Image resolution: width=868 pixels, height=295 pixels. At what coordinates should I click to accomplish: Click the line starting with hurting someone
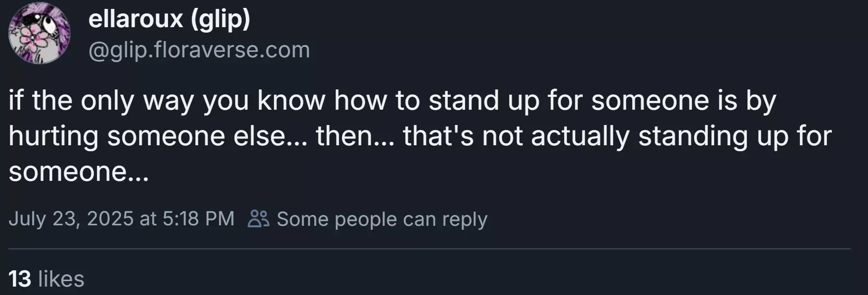pyautogui.click(x=420, y=136)
